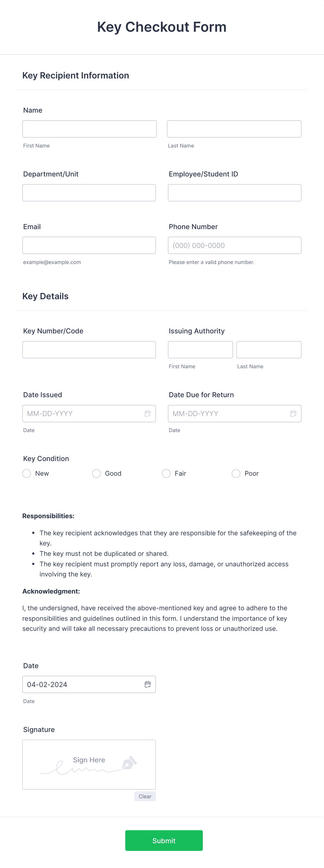This screenshot has width=324, height=868.
Task: Clear the signature with the Clear button
Action: tap(145, 796)
